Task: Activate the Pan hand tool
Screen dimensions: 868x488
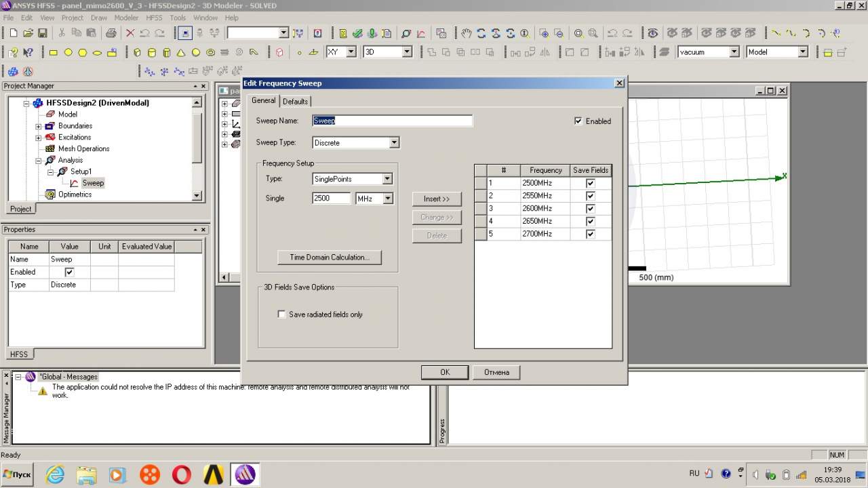Action: point(466,33)
